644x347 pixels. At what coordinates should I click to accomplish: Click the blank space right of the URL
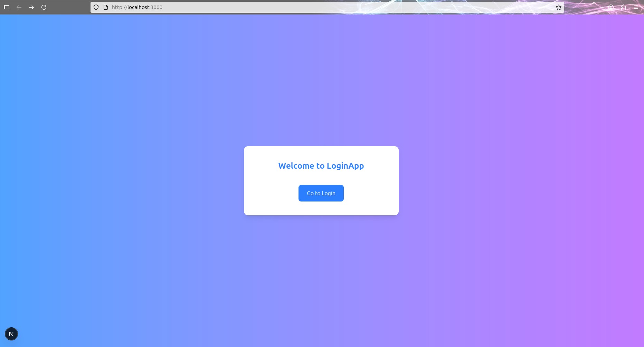(x=345, y=7)
